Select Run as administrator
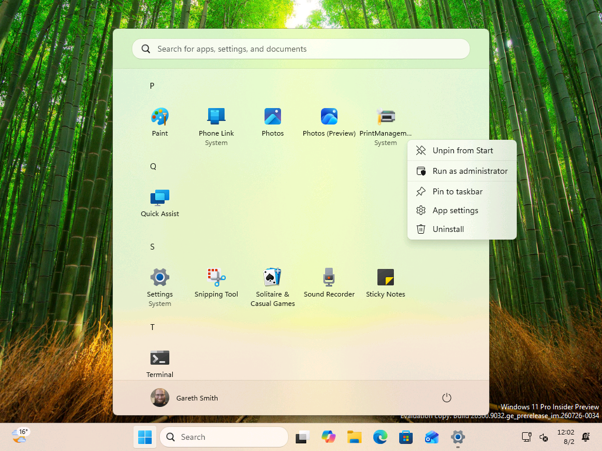The image size is (602, 451). pyautogui.click(x=462, y=171)
